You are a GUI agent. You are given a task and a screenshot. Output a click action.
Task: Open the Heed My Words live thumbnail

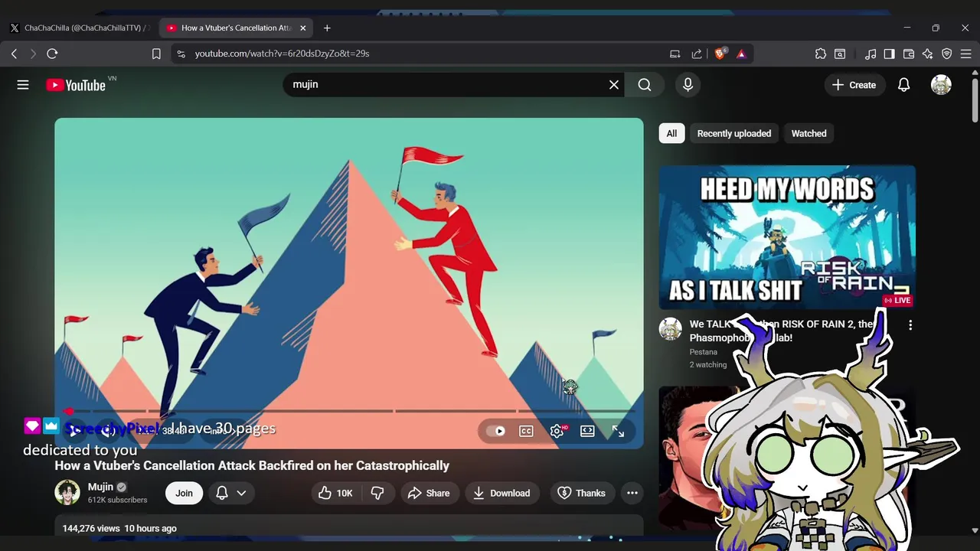pyautogui.click(x=787, y=237)
